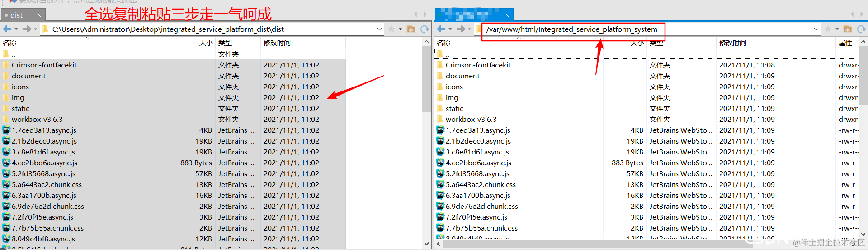Click the favorites star in local pane

point(392,29)
